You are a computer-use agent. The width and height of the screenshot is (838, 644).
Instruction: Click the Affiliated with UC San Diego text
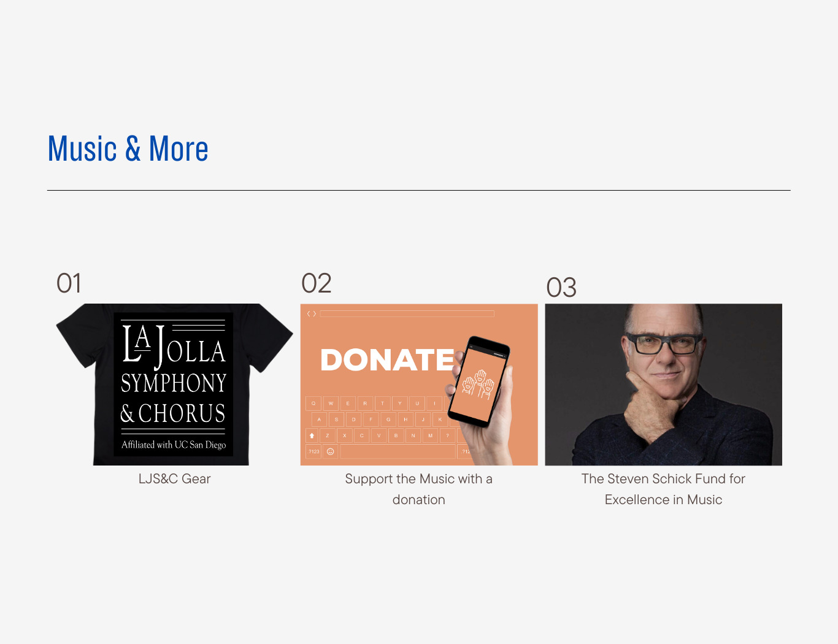click(x=174, y=445)
